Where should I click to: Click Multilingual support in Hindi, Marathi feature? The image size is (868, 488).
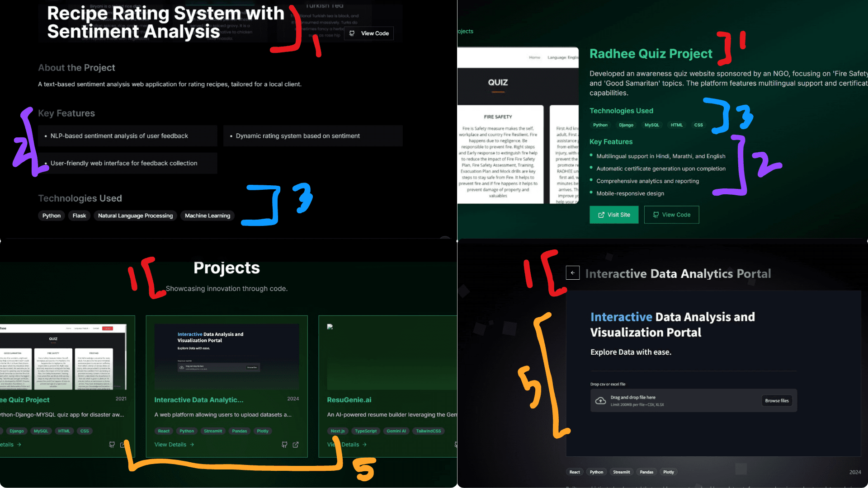coord(660,156)
